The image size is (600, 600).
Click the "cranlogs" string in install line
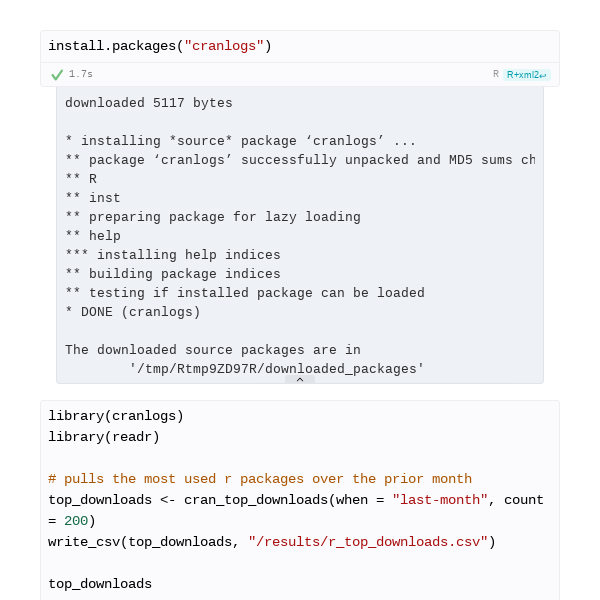(224, 46)
